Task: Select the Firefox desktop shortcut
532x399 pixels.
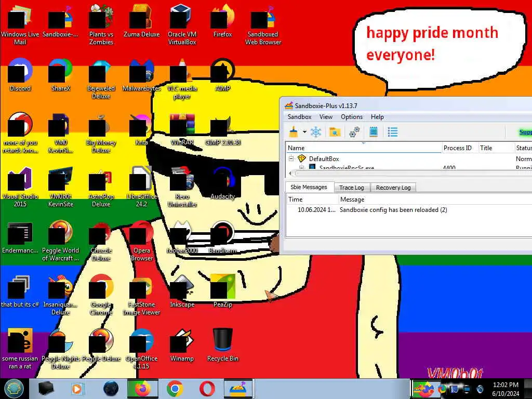Action: point(222,22)
